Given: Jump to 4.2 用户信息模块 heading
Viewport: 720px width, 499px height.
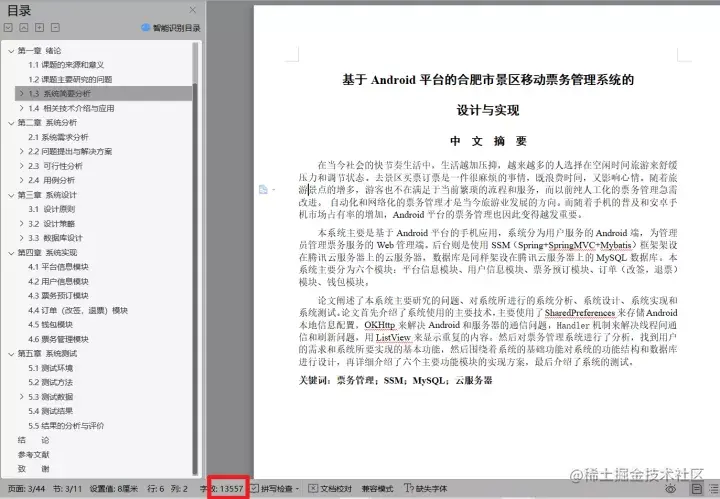Looking at the screenshot, I should click(x=58, y=281).
